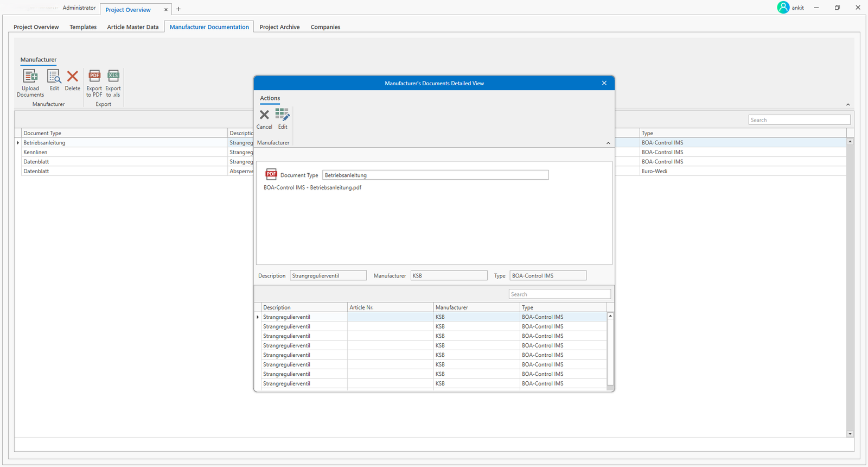Export the list to .xls
The width and height of the screenshot is (868, 467).
tap(113, 77)
